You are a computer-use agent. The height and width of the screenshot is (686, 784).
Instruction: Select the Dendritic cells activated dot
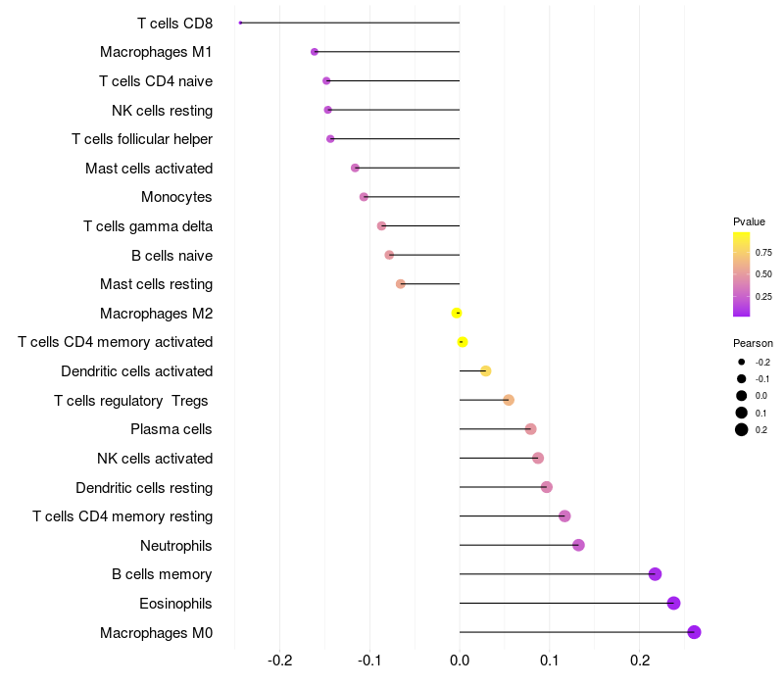485,370
